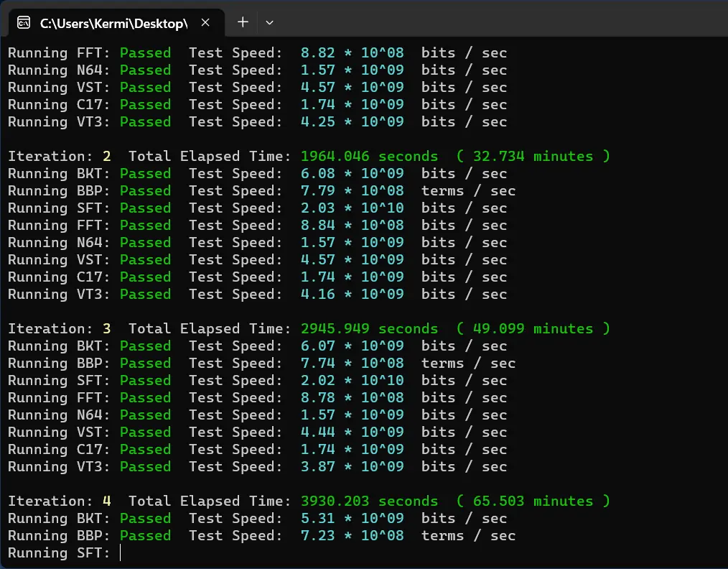
Task: Click the "49.099 minutes" value
Action: click(x=533, y=328)
